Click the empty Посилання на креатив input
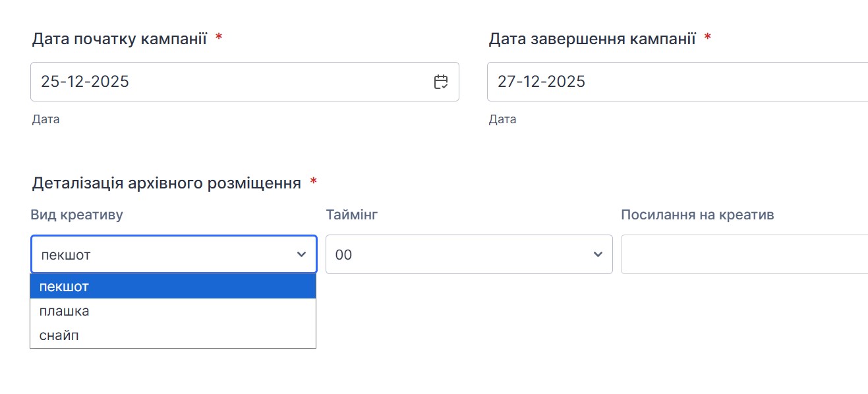The image size is (868, 394). pos(743,254)
